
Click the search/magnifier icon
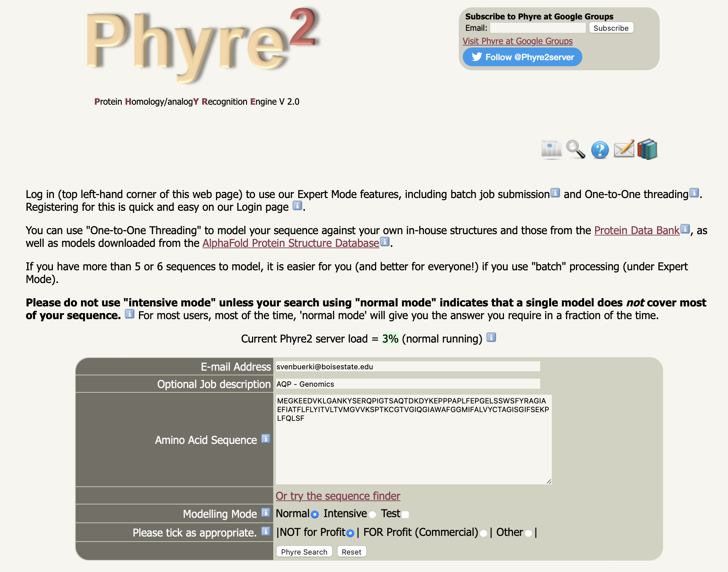click(x=576, y=149)
